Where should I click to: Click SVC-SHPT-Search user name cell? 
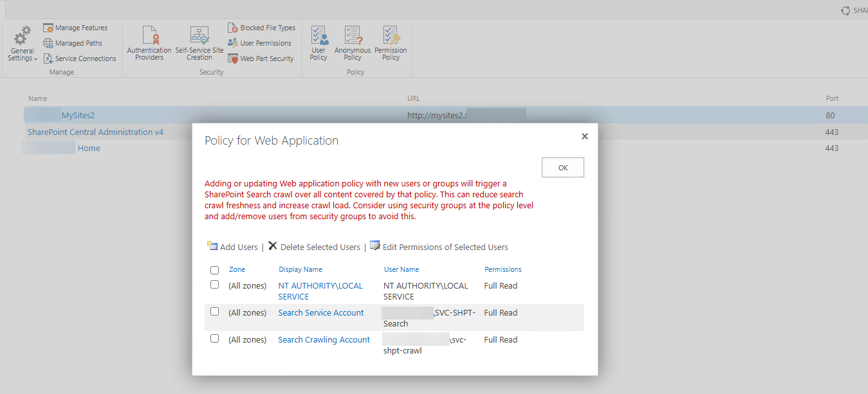point(429,318)
